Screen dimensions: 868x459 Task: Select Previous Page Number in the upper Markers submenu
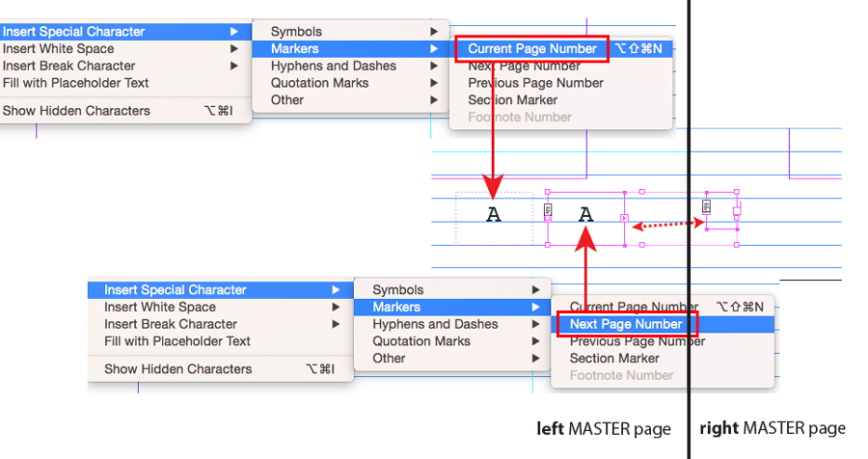coord(535,83)
